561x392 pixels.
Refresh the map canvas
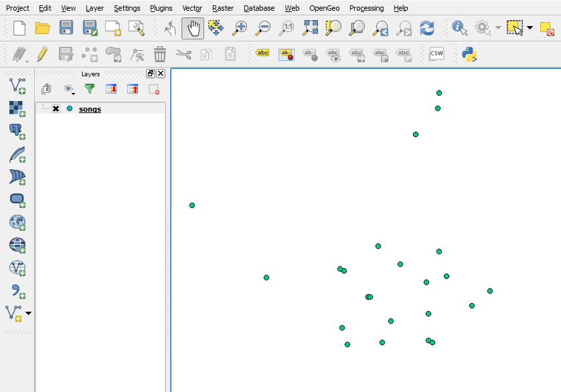427,28
